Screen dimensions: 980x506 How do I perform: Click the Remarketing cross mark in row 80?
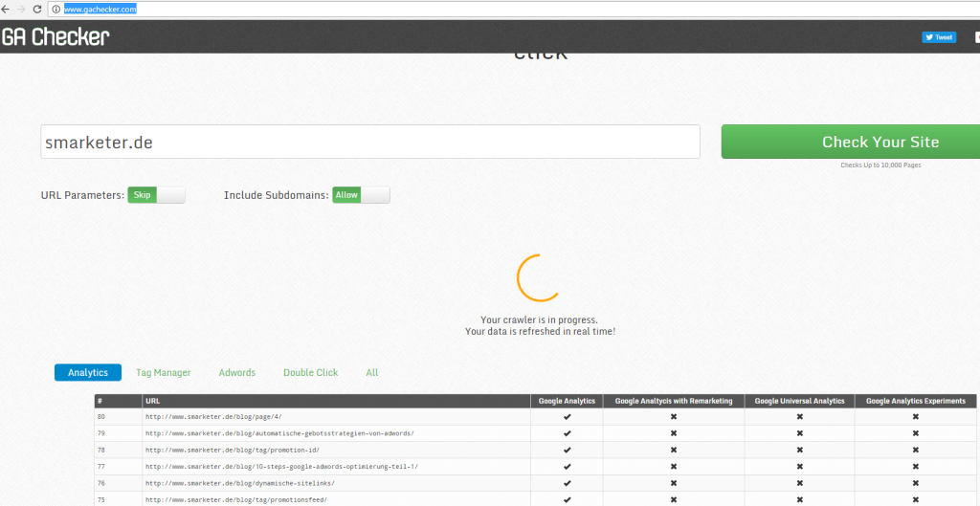tap(674, 417)
